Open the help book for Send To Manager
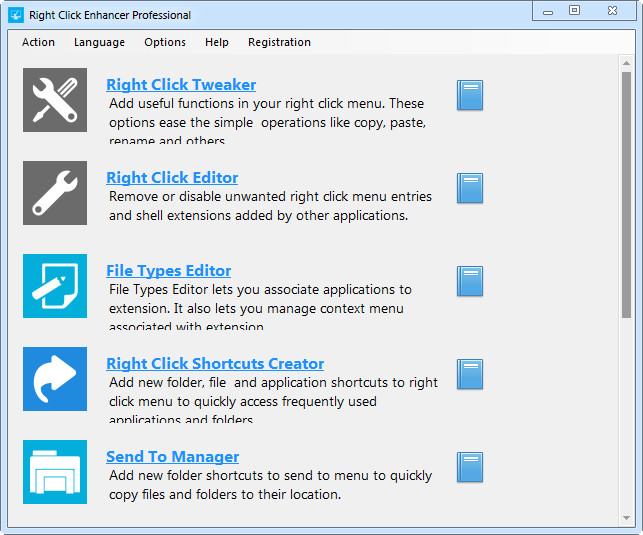The width and height of the screenshot is (643, 535). (470, 467)
